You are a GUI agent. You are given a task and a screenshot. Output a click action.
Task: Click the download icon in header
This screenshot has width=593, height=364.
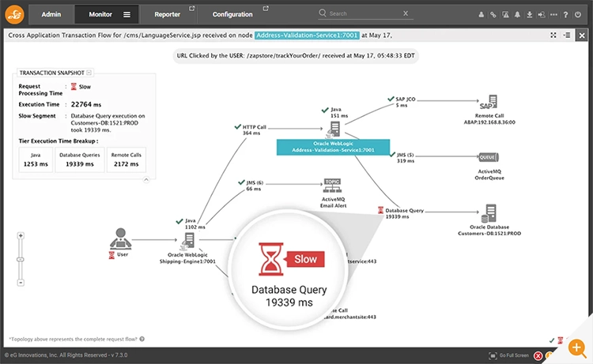(530, 15)
